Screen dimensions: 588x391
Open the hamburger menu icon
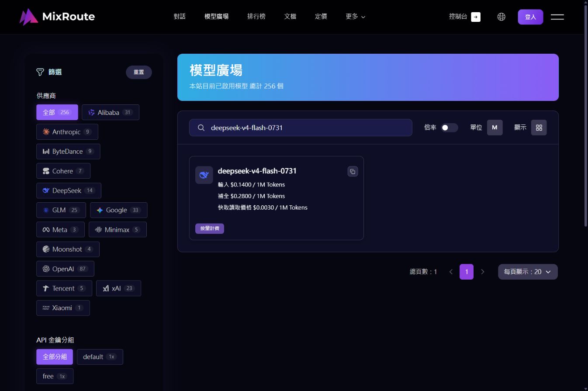(557, 17)
